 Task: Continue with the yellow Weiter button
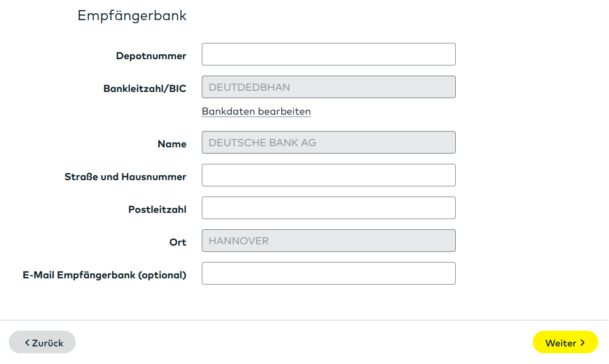(565, 343)
